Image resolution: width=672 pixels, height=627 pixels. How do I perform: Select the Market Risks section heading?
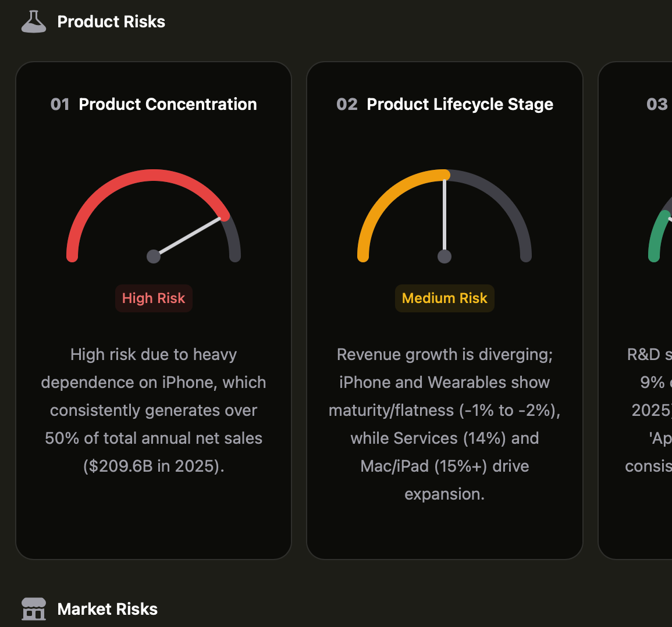(x=108, y=609)
